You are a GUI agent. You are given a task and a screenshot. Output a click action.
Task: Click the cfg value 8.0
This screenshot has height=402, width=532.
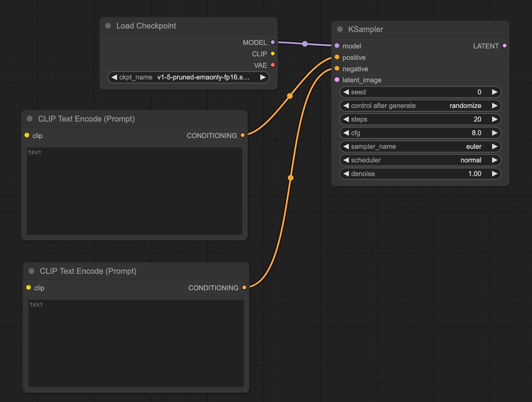tap(476, 133)
